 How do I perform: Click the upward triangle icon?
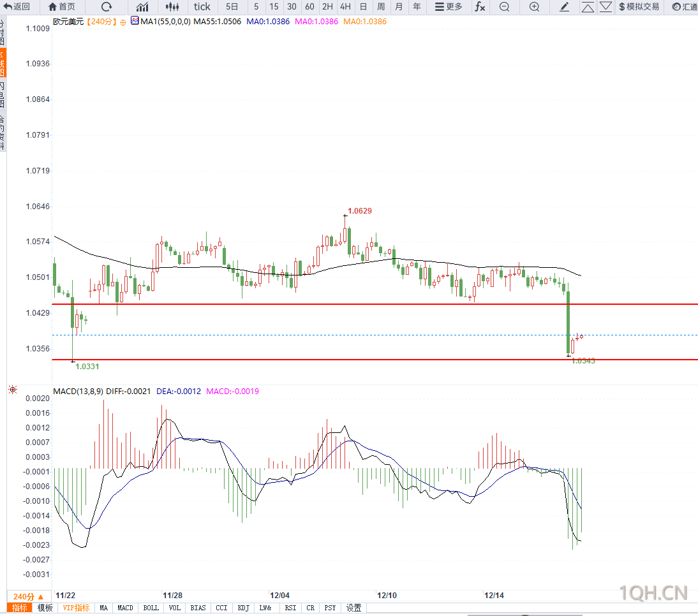click(588, 7)
